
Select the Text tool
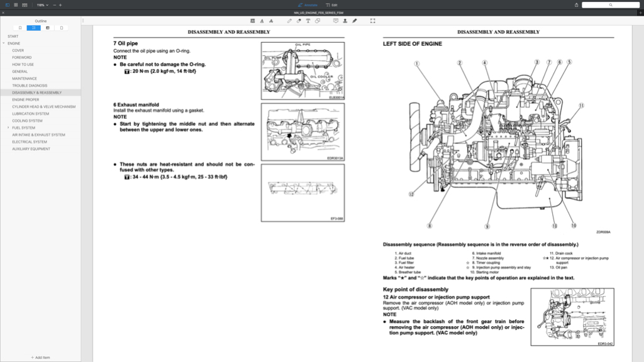pos(308,21)
